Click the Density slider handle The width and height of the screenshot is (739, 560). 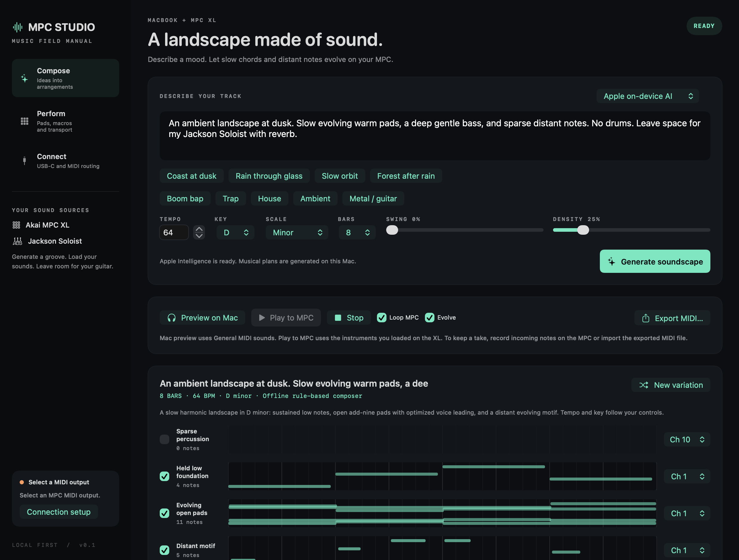pyautogui.click(x=583, y=230)
